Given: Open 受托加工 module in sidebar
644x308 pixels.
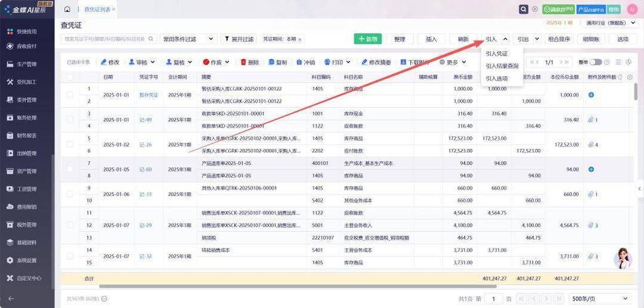Looking at the screenshot, I should click(x=27, y=81).
